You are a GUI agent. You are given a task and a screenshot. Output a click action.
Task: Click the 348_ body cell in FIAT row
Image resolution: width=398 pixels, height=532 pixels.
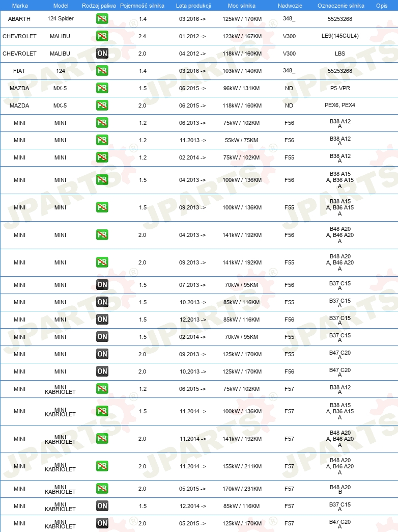point(289,70)
